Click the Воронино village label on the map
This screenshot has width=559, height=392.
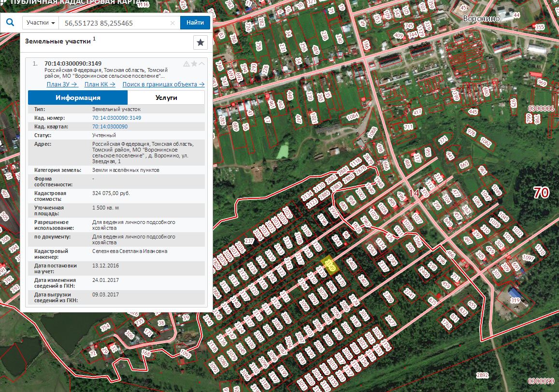tap(481, 18)
